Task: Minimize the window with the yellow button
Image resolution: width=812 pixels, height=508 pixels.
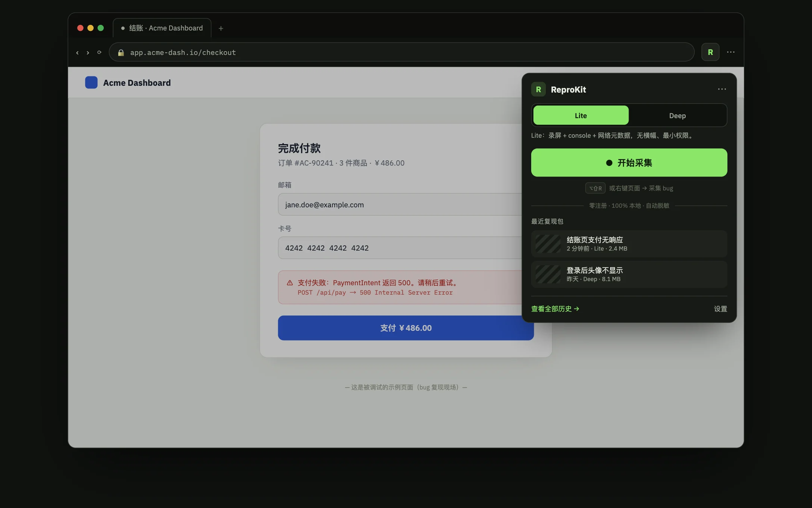Action: point(90,28)
